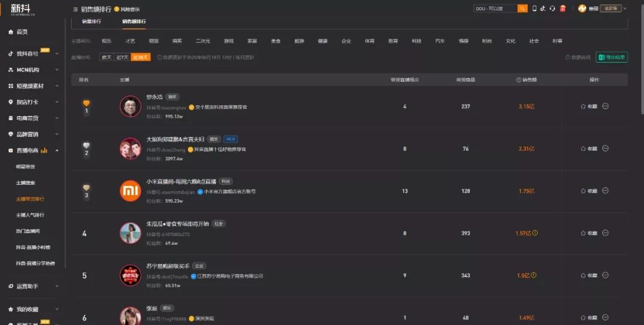This screenshot has height=325, width=644.
Task: Open 热门直播间 in sidebar
Action: [28, 231]
